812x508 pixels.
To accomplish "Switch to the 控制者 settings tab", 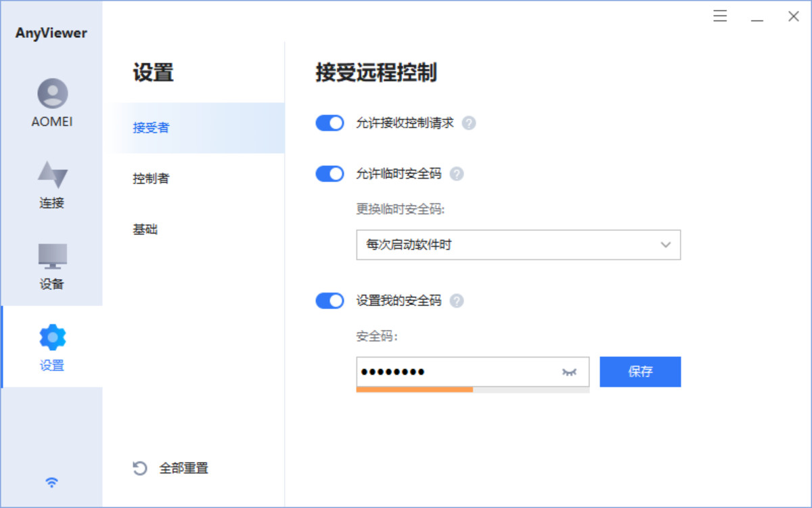I will tap(151, 179).
